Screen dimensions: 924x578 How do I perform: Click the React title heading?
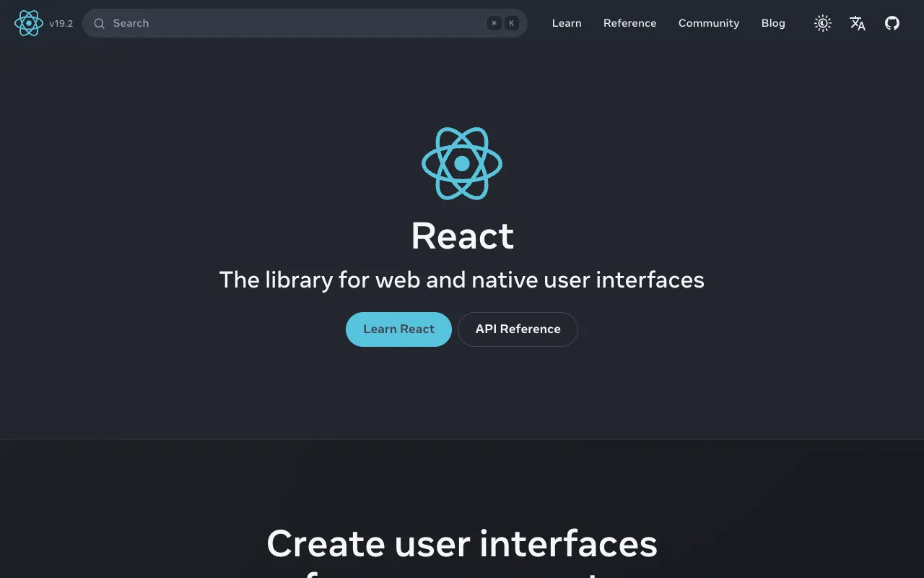(x=462, y=236)
